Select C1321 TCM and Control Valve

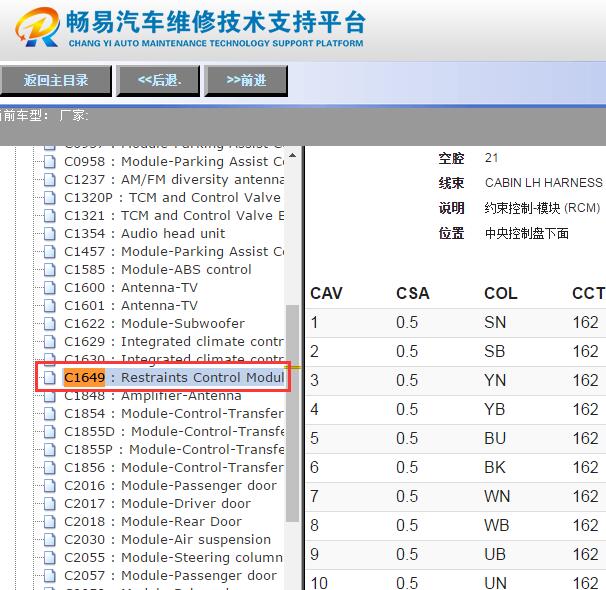(174, 216)
